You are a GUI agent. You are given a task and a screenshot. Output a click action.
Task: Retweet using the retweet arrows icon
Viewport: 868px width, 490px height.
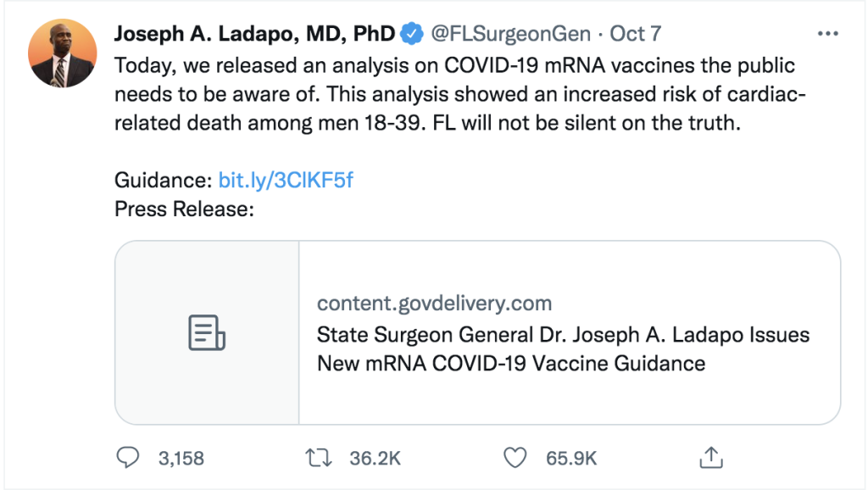tap(319, 457)
